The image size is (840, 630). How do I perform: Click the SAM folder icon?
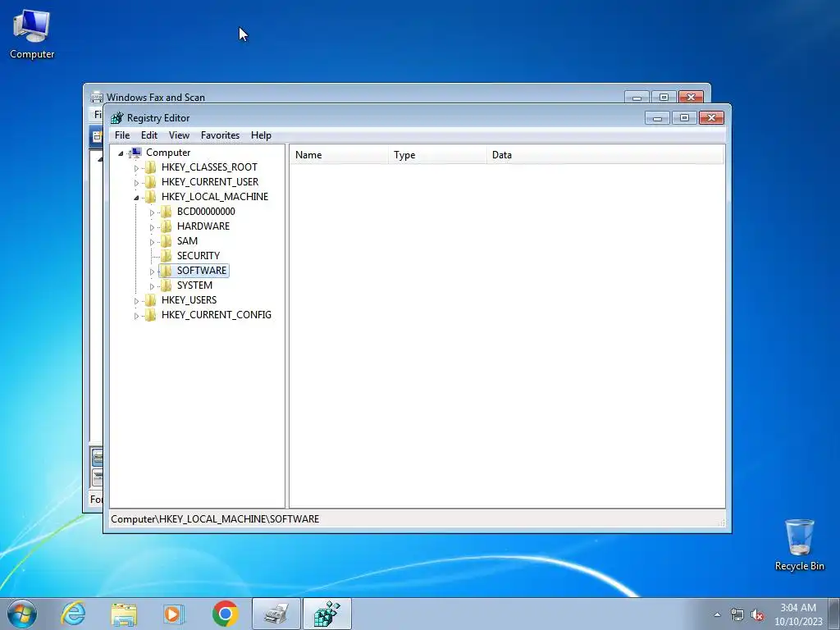[x=167, y=241]
